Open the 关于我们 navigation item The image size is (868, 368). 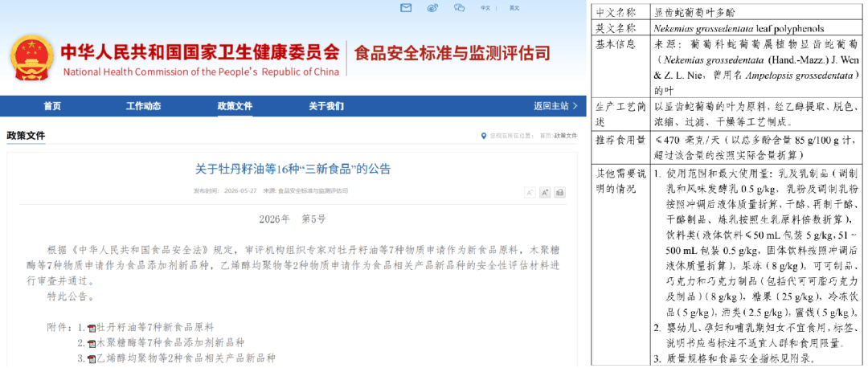(326, 106)
